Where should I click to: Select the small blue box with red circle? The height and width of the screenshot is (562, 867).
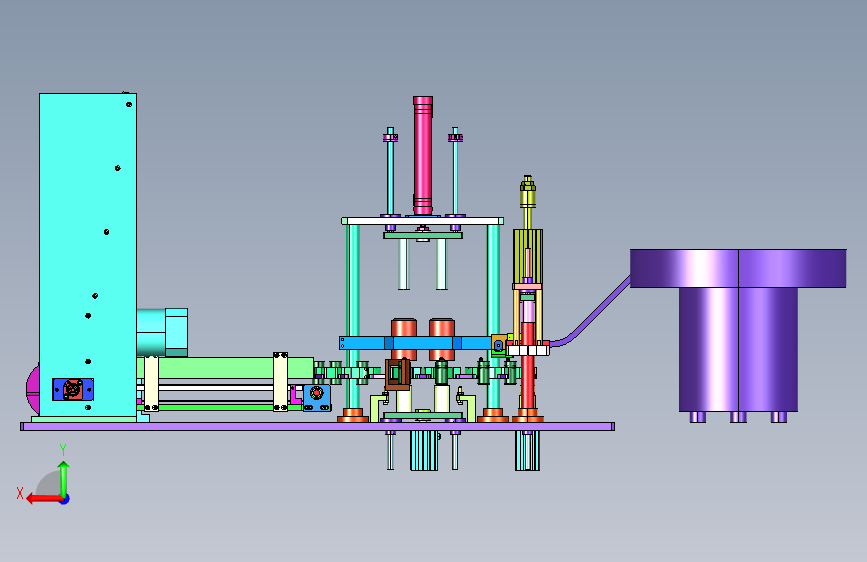(x=317, y=398)
